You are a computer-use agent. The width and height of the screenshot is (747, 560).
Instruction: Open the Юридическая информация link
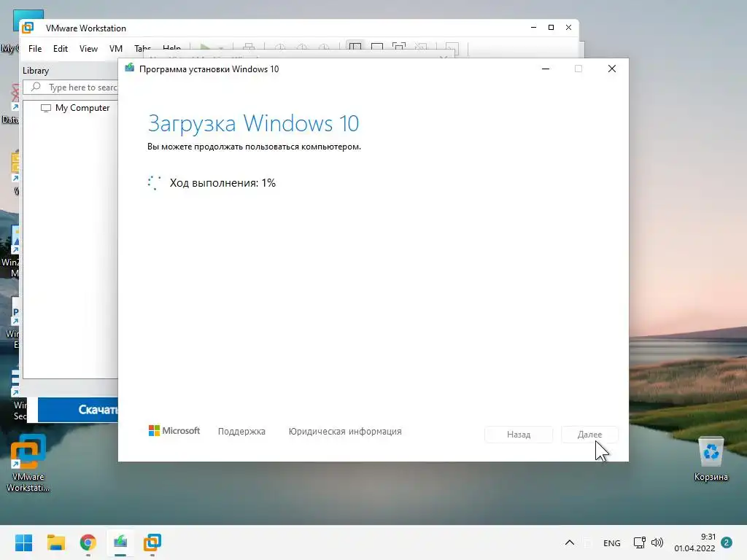(x=345, y=432)
